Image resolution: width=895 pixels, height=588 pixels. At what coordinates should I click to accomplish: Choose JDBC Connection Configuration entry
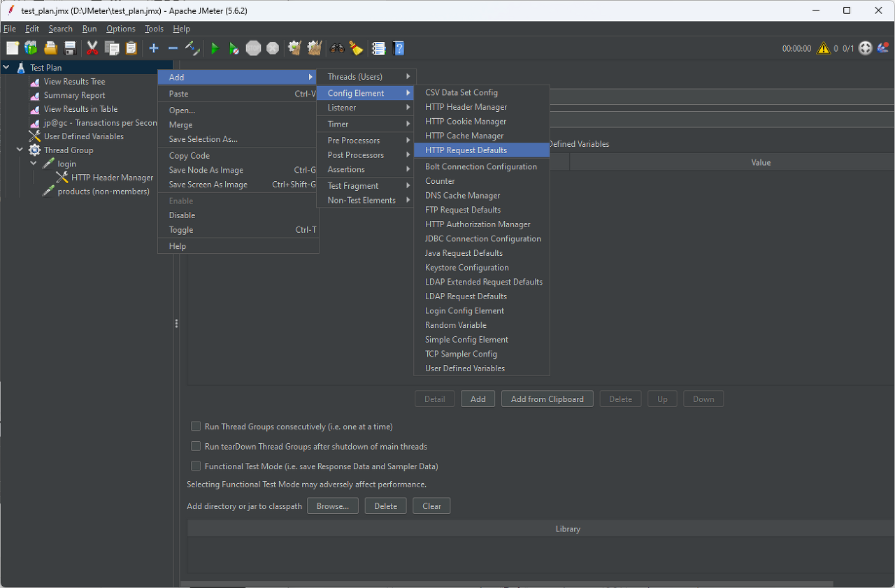click(482, 238)
